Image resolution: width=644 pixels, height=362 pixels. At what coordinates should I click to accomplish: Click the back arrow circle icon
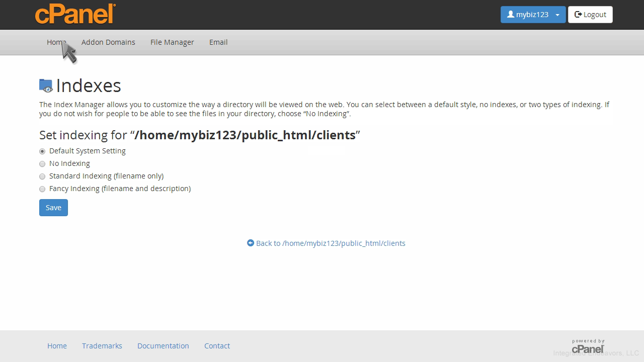coord(251,243)
